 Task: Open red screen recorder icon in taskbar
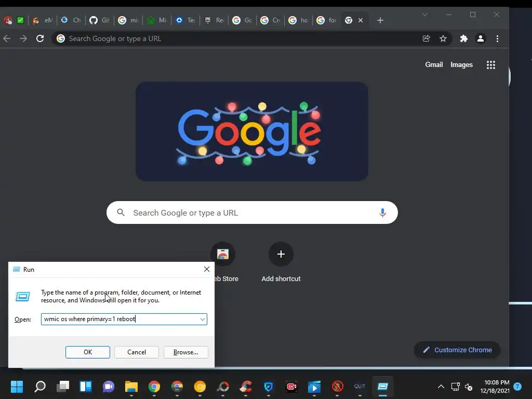coord(291,387)
